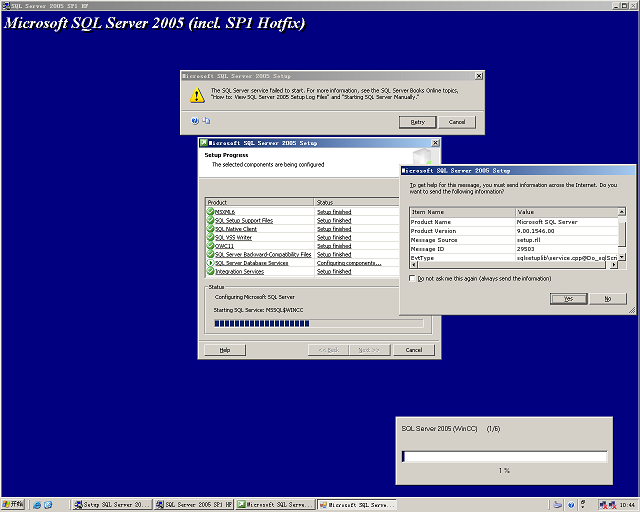Click the copy message icon in the error dialog
The height and width of the screenshot is (512, 640).
point(207,120)
